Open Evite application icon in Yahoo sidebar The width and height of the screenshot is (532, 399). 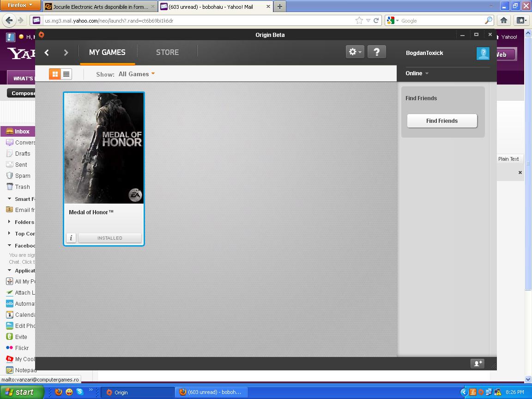pos(10,337)
